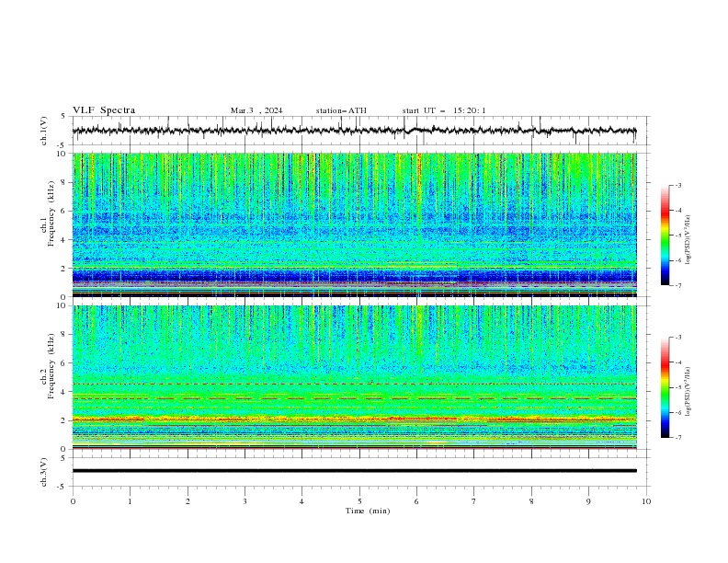Click inside the ch.2 spectrogram panel

click(x=354, y=377)
